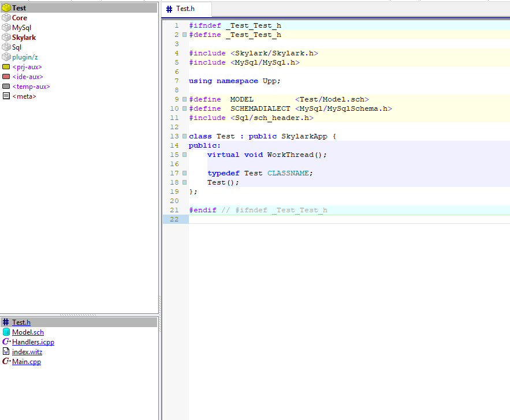The image size is (510, 420).
Task: Click the yellow Test package icon
Action: 6,8
